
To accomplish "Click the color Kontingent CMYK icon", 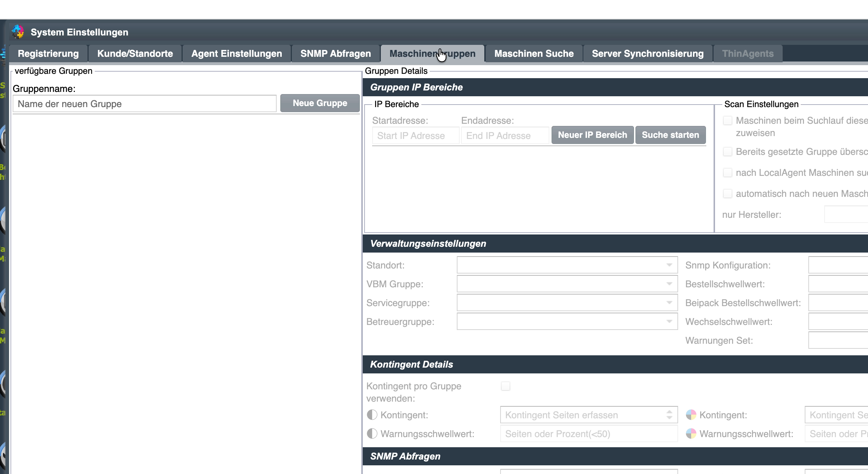I will 691,415.
